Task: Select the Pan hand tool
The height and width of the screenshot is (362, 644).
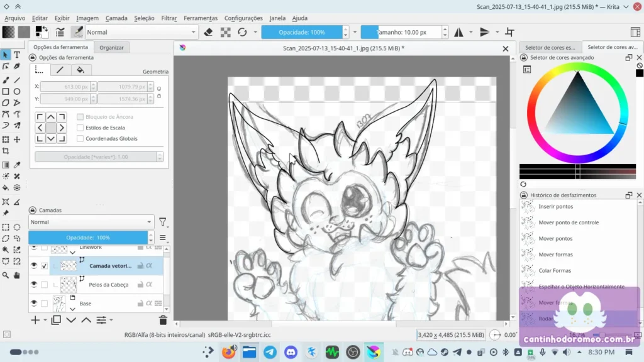Action: [17, 275]
